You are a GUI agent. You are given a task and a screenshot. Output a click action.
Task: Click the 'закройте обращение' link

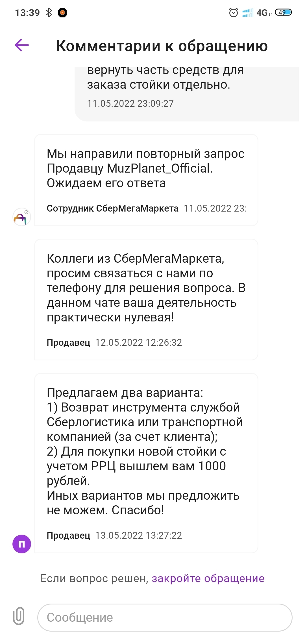[208, 578]
